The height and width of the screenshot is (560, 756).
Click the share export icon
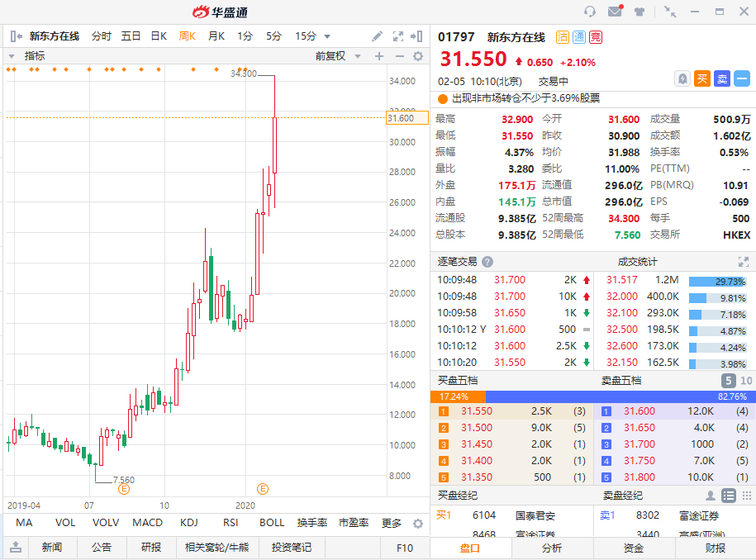(16, 547)
